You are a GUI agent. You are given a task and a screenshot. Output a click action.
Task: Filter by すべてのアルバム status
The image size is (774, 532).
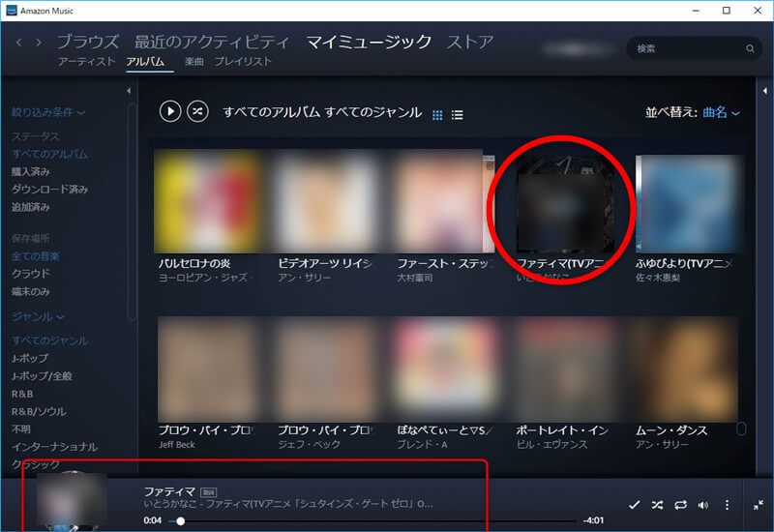click(x=50, y=154)
